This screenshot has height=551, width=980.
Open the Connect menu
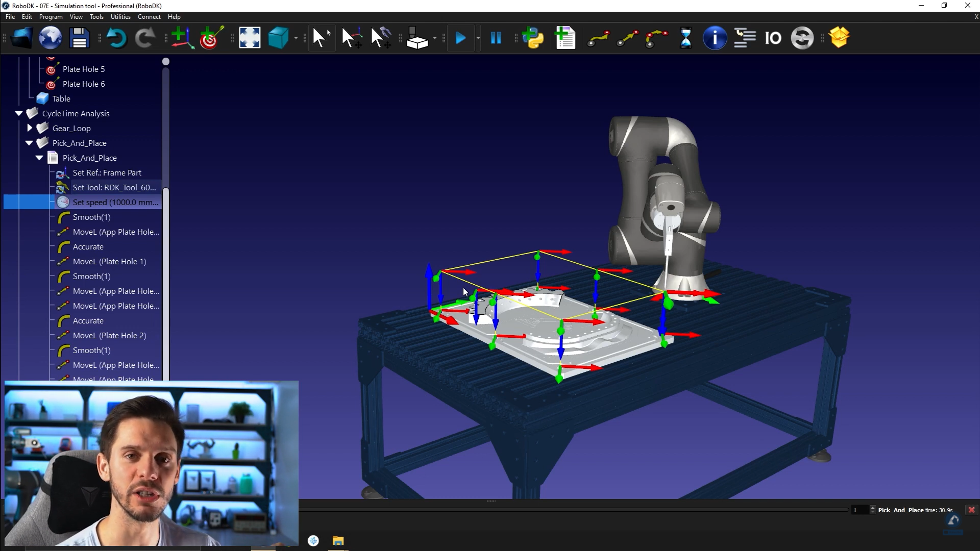tap(149, 17)
